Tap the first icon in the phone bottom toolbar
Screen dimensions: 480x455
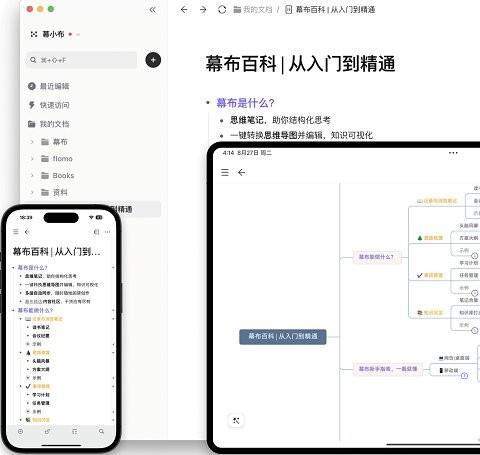tap(21, 431)
